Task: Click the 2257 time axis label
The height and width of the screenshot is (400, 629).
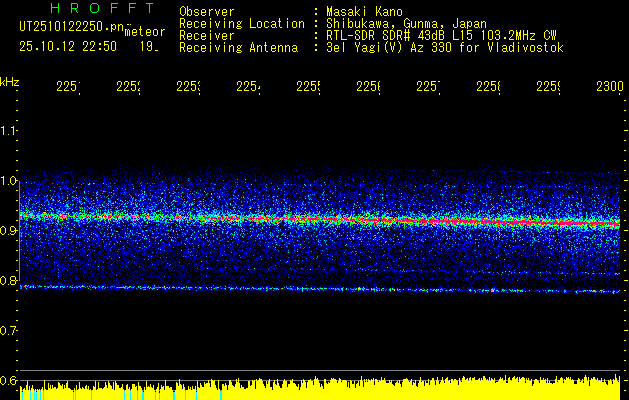Action: [x=428, y=87]
